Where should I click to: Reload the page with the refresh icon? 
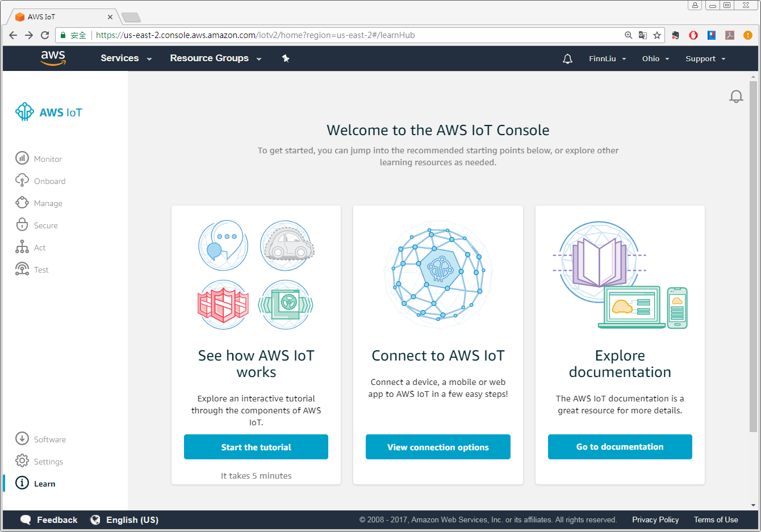click(x=45, y=35)
